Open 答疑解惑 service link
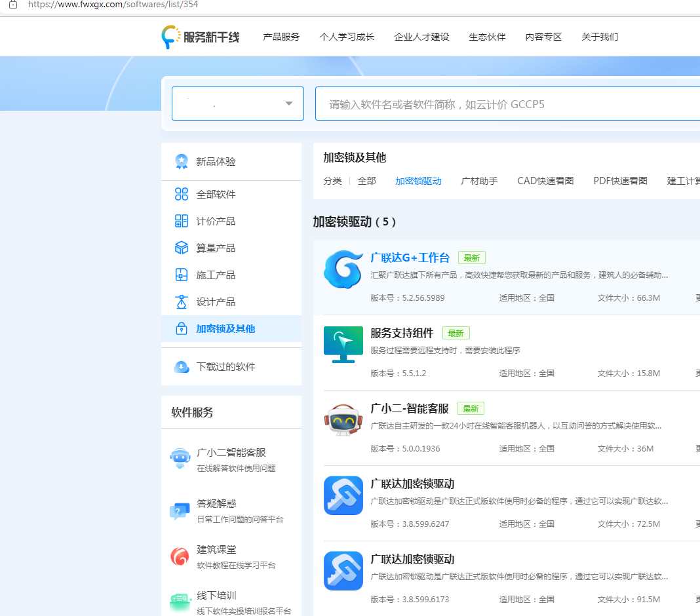This screenshot has width=700, height=616. pyautogui.click(x=216, y=503)
